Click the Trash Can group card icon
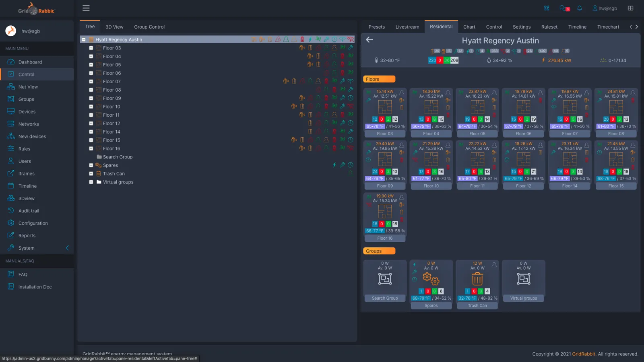Image resolution: width=644 pixels, height=362 pixels. point(477,279)
